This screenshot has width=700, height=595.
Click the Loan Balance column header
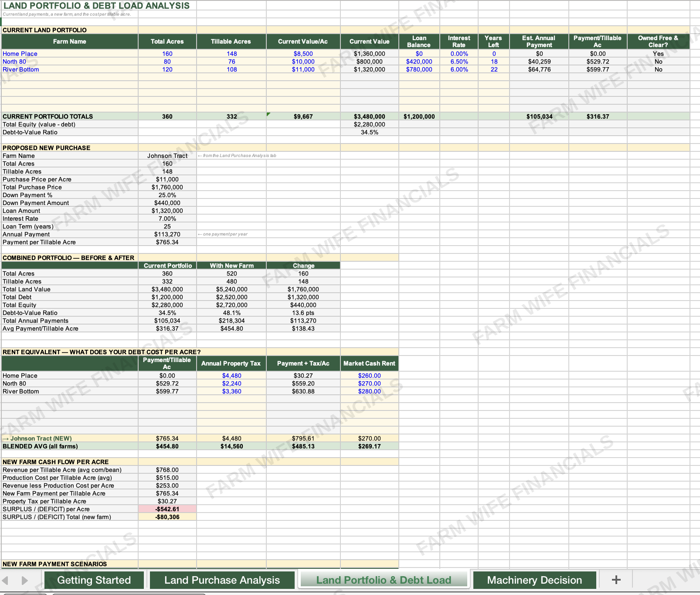419,41
